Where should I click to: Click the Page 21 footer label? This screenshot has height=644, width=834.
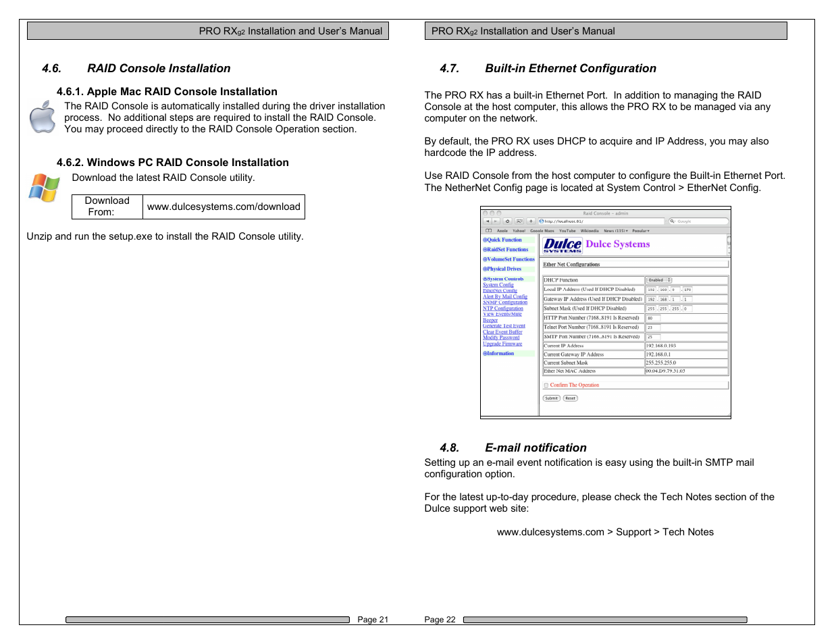(373, 620)
